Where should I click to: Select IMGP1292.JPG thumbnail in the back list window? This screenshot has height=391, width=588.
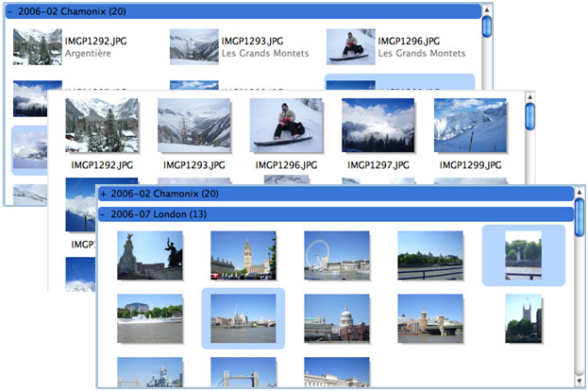38,47
